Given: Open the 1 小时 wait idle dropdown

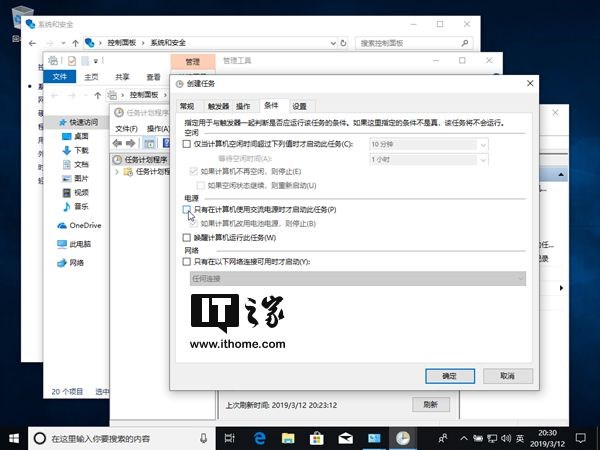Looking at the screenshot, I should point(429,160).
